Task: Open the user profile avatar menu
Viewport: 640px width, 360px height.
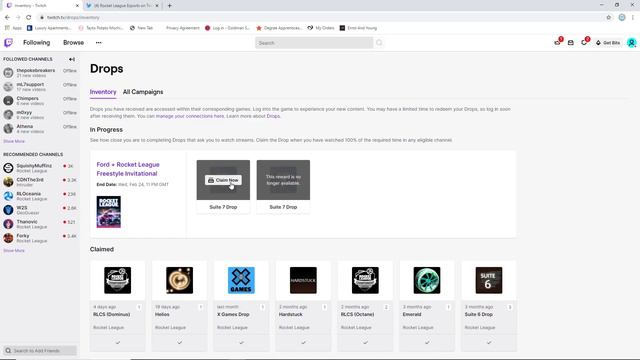Action: 631,42
